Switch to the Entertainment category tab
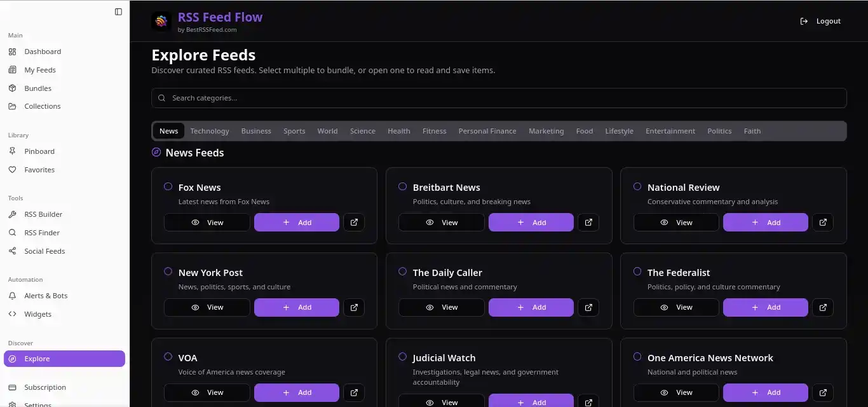The height and width of the screenshot is (407, 868). [670, 131]
